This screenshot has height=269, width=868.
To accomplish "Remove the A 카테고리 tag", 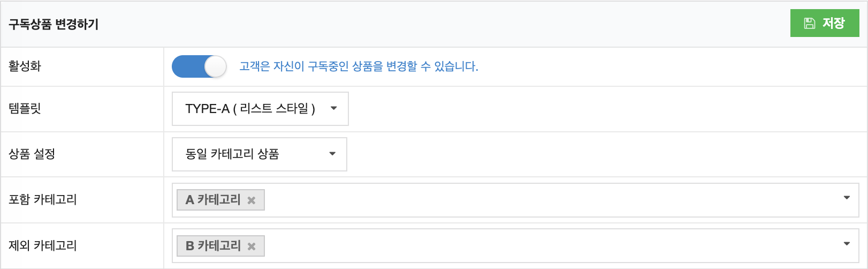I will 251,200.
